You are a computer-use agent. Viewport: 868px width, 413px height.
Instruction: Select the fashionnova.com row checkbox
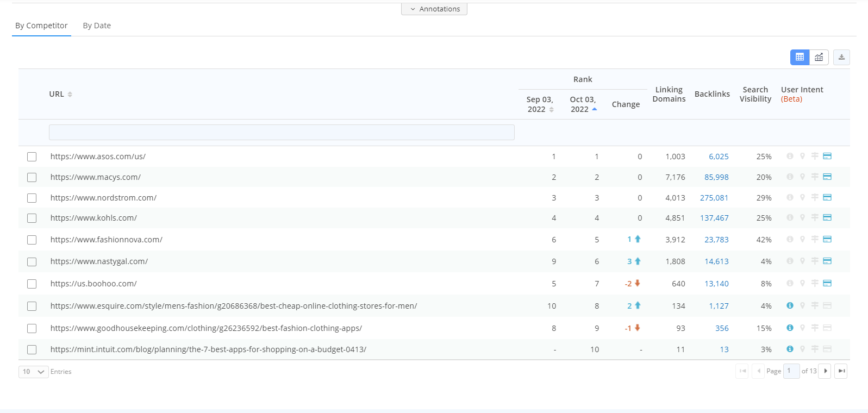pos(32,240)
